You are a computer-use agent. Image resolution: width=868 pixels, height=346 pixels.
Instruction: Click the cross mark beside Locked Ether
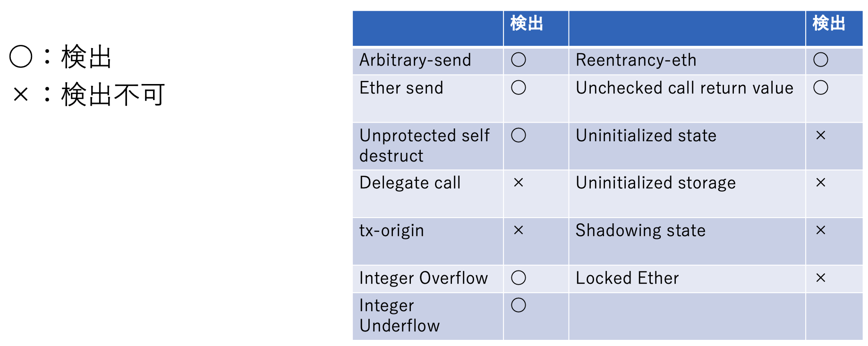point(820,278)
